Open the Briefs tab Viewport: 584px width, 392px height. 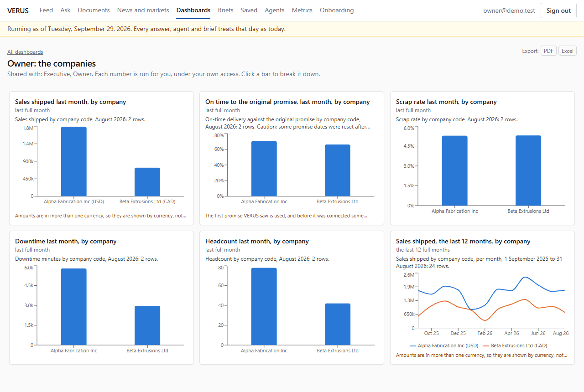[225, 10]
